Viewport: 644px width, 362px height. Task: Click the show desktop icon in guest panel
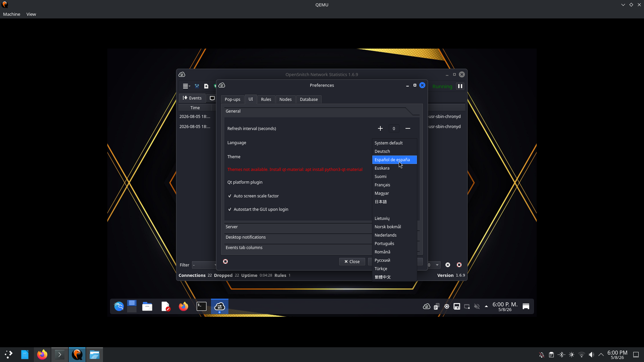pos(526,306)
